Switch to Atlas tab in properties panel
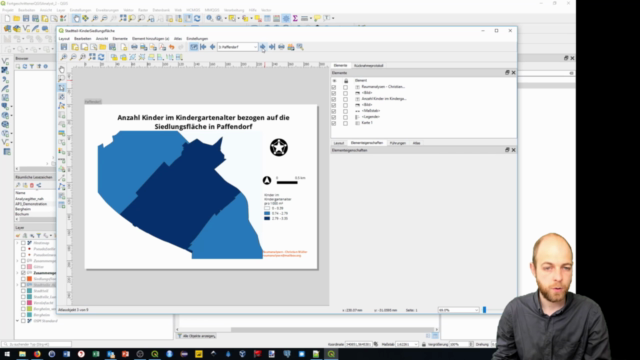Screen dimensions: 640x360 [x=416, y=143]
